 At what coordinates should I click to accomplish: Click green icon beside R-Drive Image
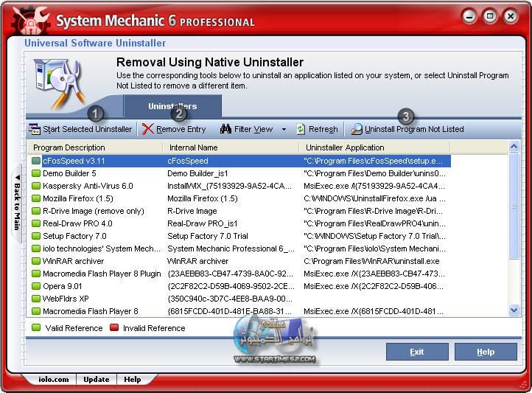tap(36, 211)
